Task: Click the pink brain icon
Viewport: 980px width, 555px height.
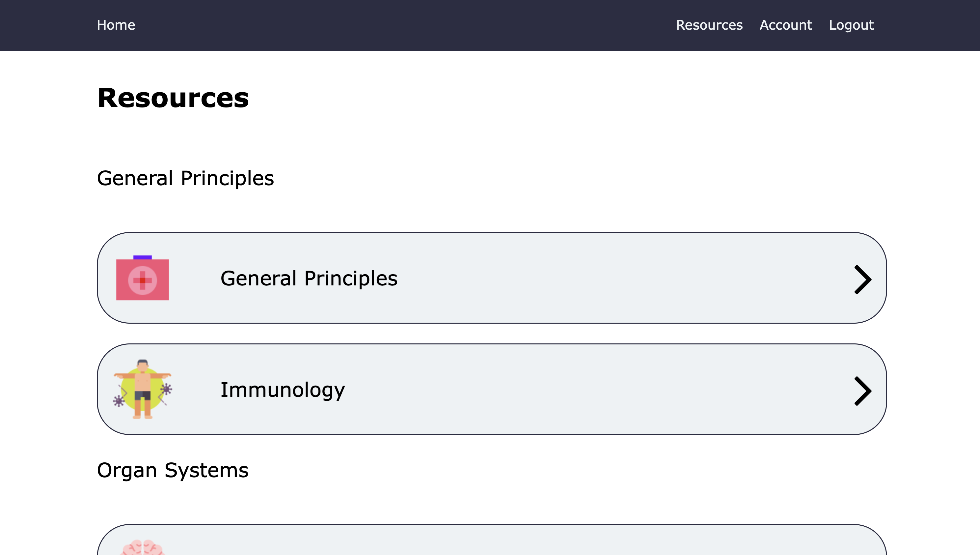Action: click(143, 548)
